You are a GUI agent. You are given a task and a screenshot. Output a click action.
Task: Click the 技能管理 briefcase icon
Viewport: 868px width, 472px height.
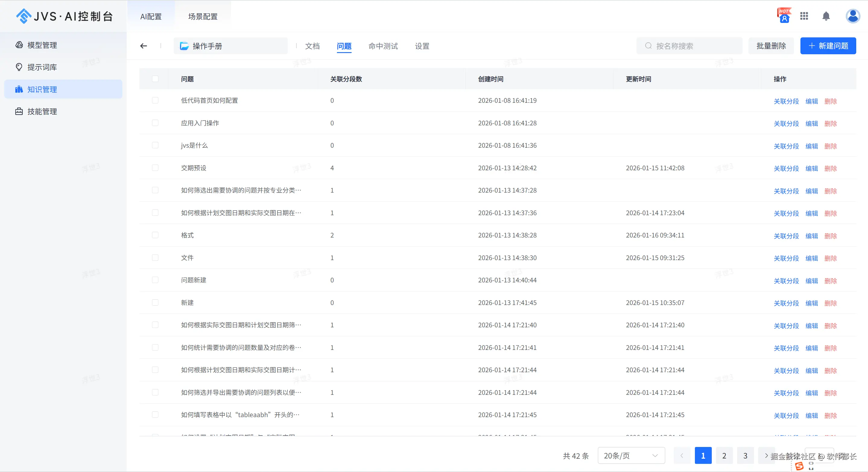19,112
